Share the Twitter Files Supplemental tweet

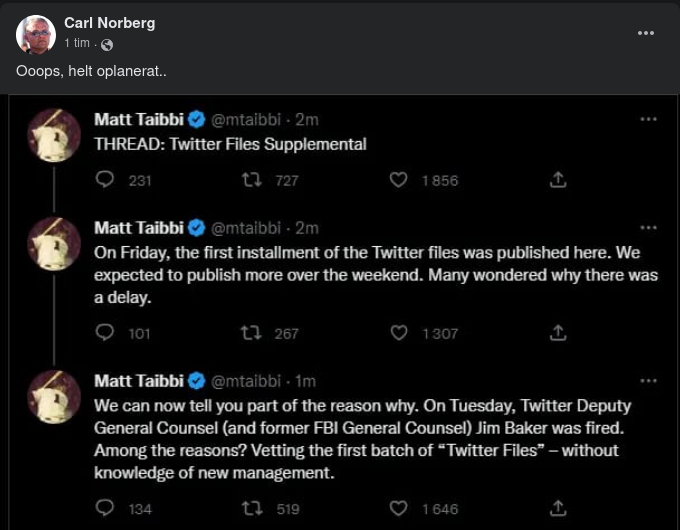(x=559, y=180)
